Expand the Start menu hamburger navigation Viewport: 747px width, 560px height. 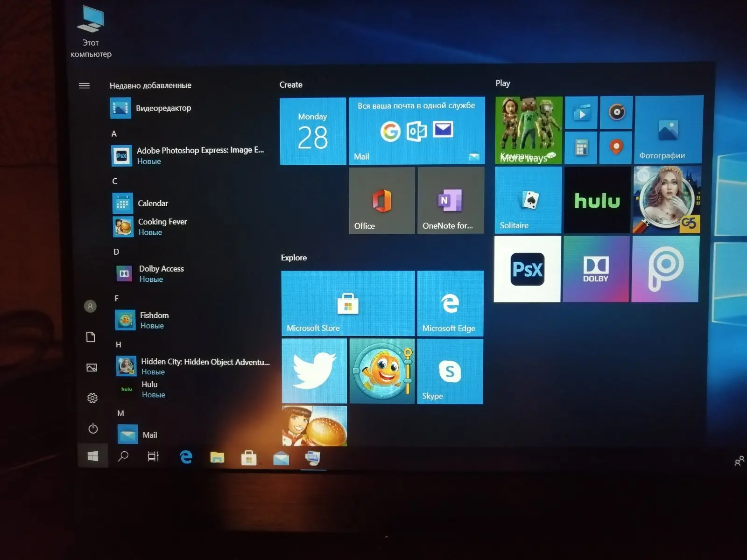(84, 86)
